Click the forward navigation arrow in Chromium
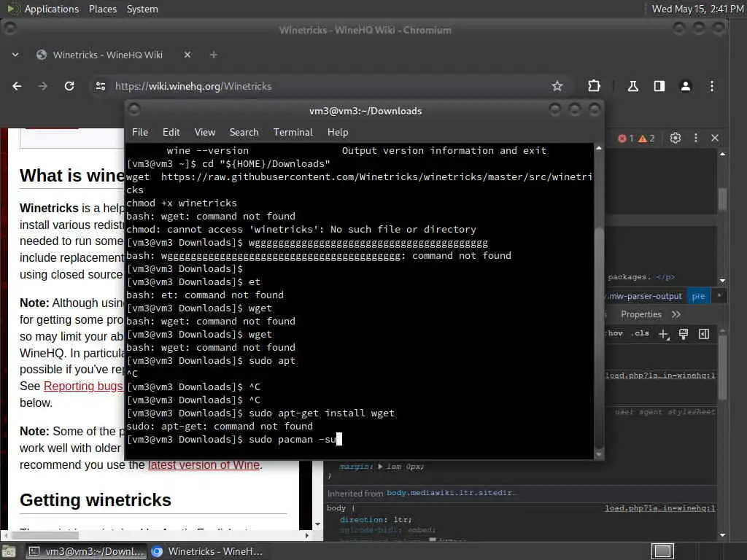 pyautogui.click(x=43, y=86)
